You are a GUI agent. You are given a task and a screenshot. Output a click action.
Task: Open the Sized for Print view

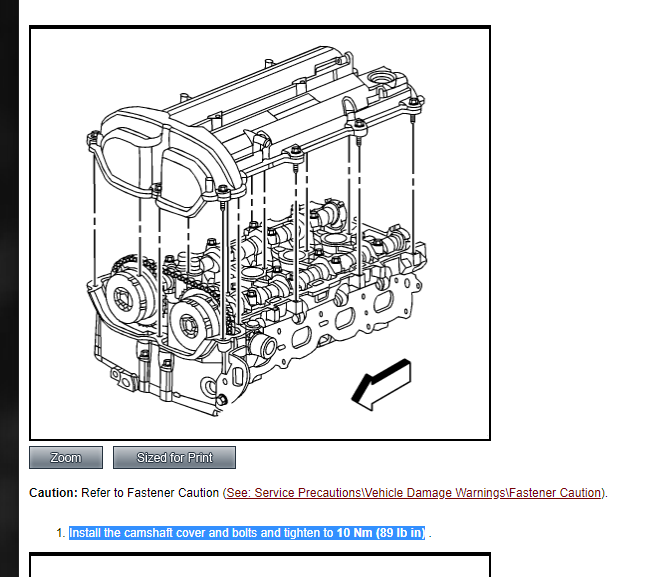174,457
